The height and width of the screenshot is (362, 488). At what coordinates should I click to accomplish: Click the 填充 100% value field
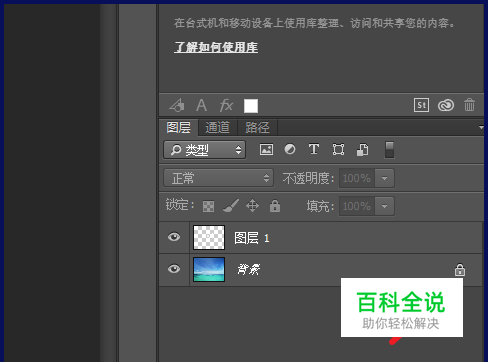[x=357, y=206]
